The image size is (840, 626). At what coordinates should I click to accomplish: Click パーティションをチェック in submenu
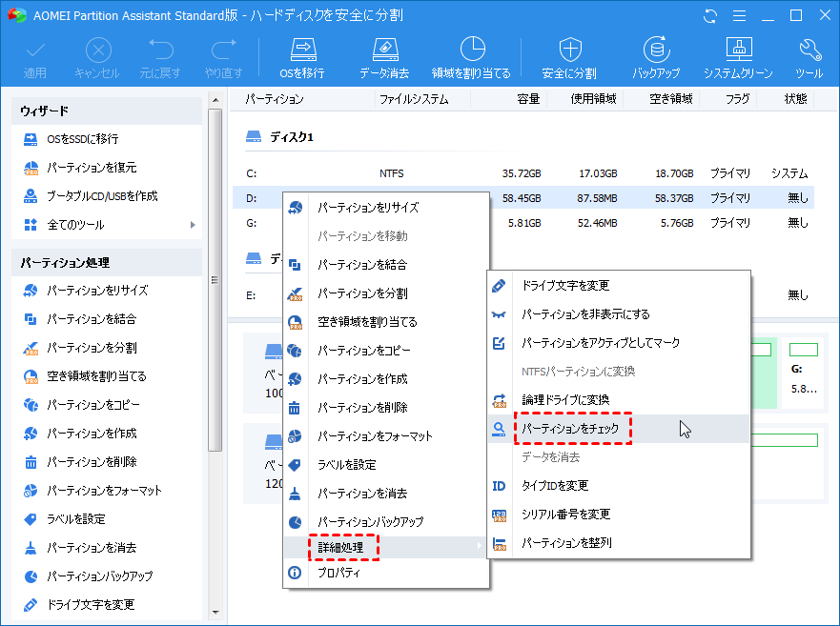(x=619, y=429)
